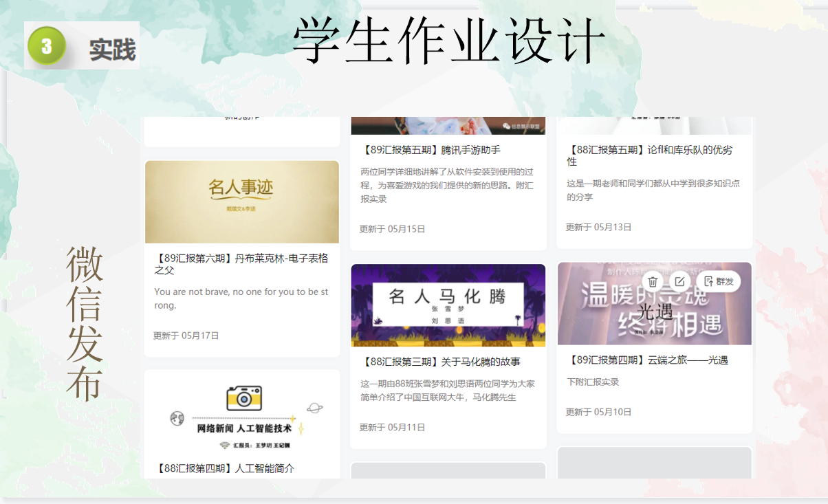Open the 【89汇报第四期】云端之旅——光遇 title

(647, 360)
